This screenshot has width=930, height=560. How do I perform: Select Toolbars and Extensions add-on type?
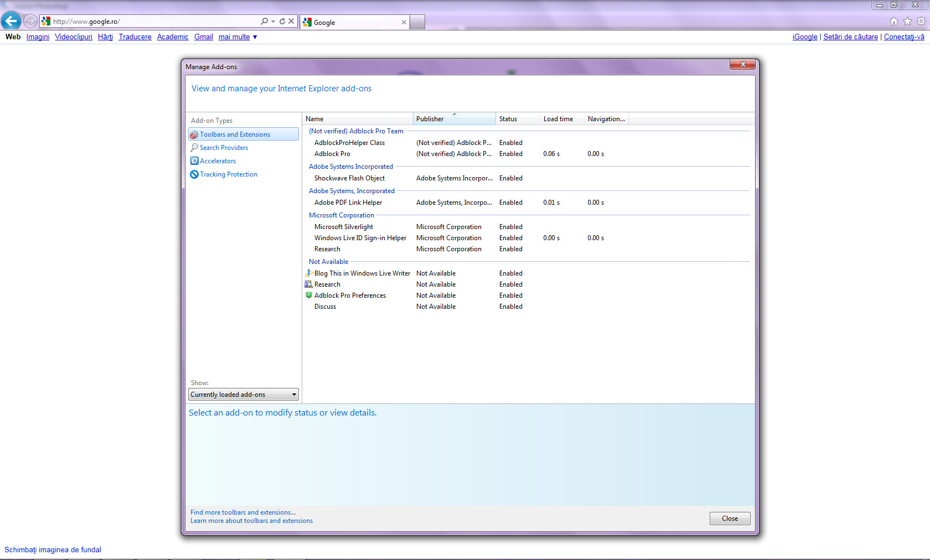[x=244, y=134]
